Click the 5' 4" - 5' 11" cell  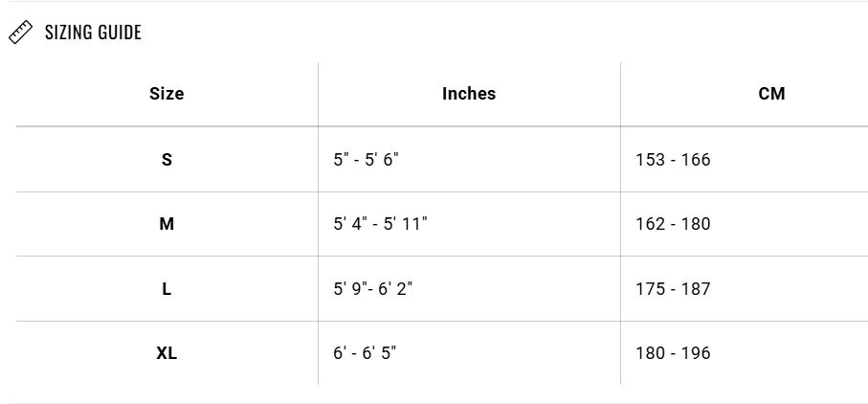point(380,224)
